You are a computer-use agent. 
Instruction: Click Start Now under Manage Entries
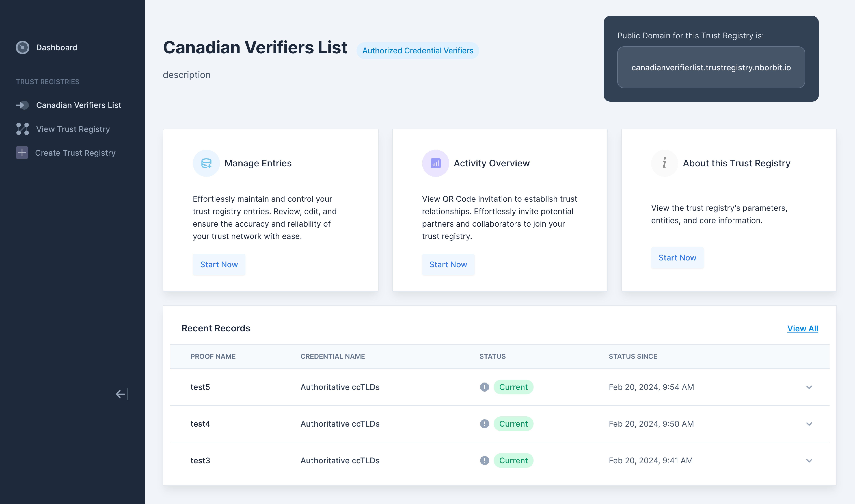(219, 264)
